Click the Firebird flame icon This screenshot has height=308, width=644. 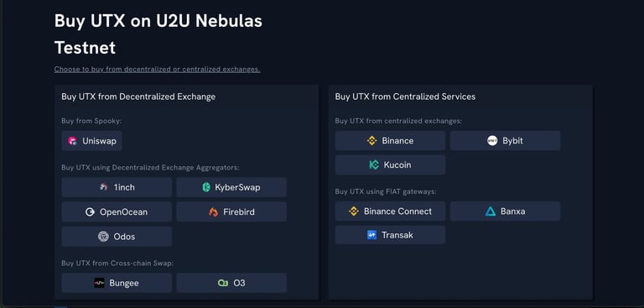(214, 212)
